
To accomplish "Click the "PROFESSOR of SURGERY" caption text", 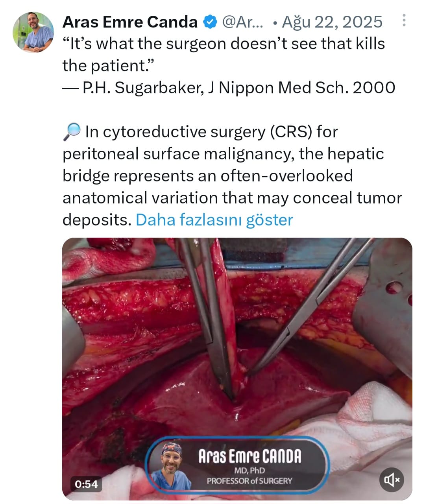I will click(249, 481).
